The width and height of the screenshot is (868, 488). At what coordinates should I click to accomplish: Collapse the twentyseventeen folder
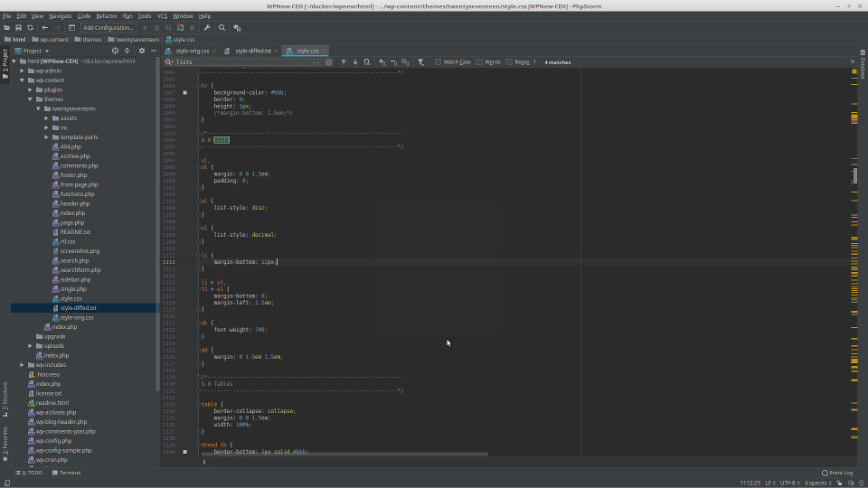tap(39, 109)
